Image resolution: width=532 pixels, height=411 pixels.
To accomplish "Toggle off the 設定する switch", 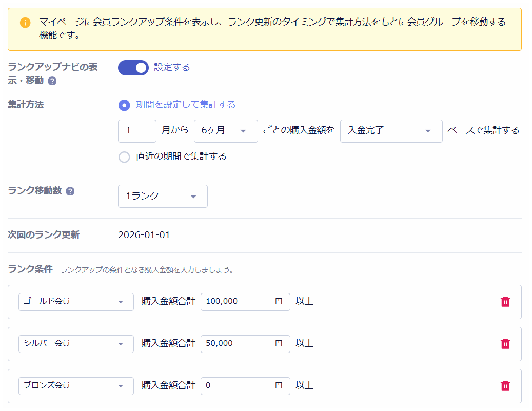I will tap(133, 68).
